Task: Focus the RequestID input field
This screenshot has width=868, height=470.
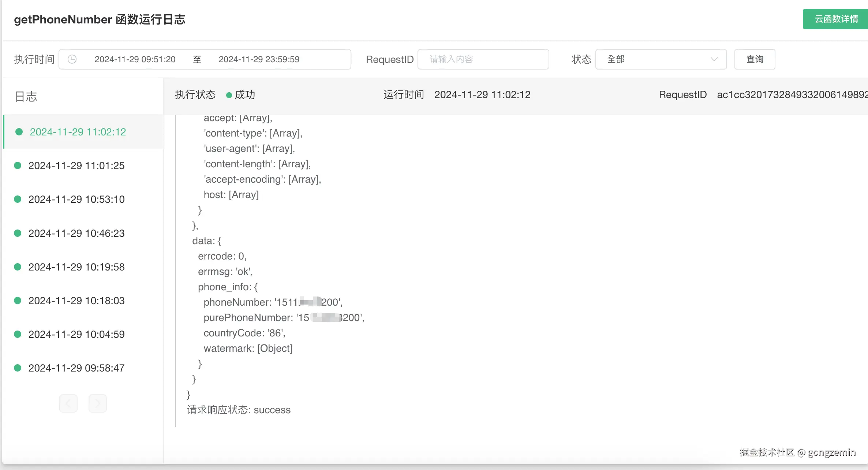Action: click(x=483, y=59)
